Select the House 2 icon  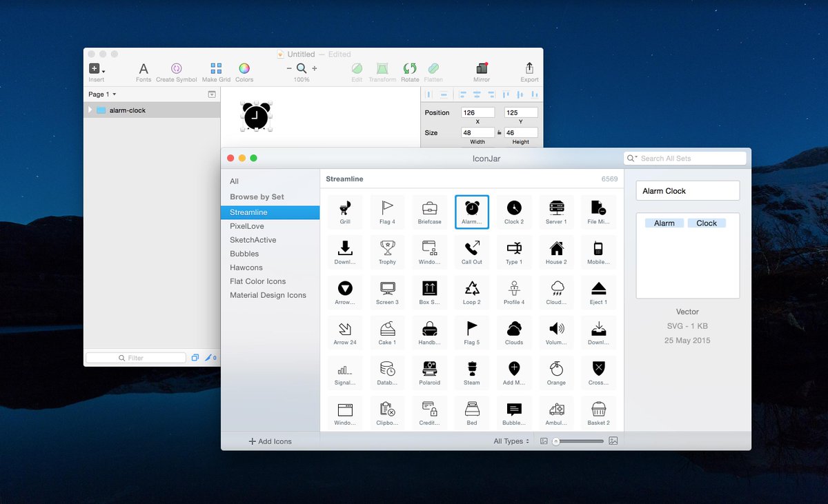click(x=556, y=252)
